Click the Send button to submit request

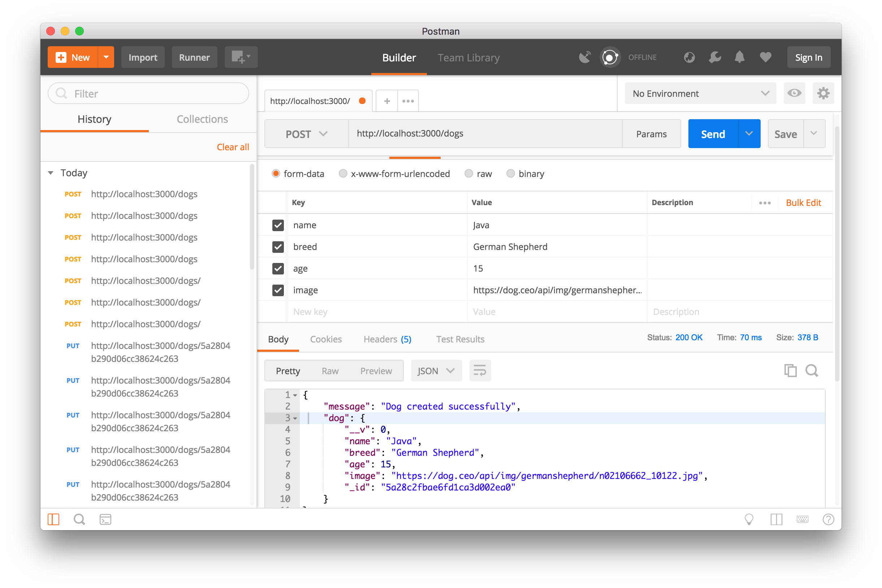point(712,133)
